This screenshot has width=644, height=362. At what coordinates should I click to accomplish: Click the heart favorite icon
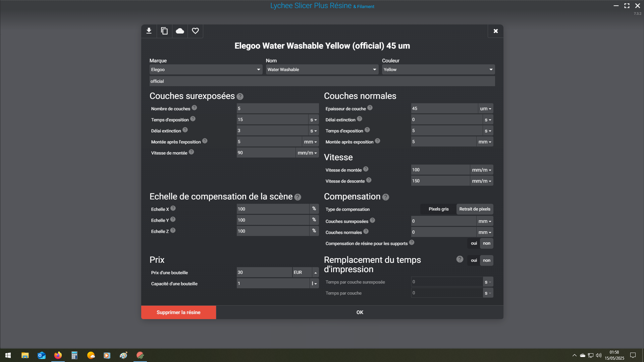point(195,31)
